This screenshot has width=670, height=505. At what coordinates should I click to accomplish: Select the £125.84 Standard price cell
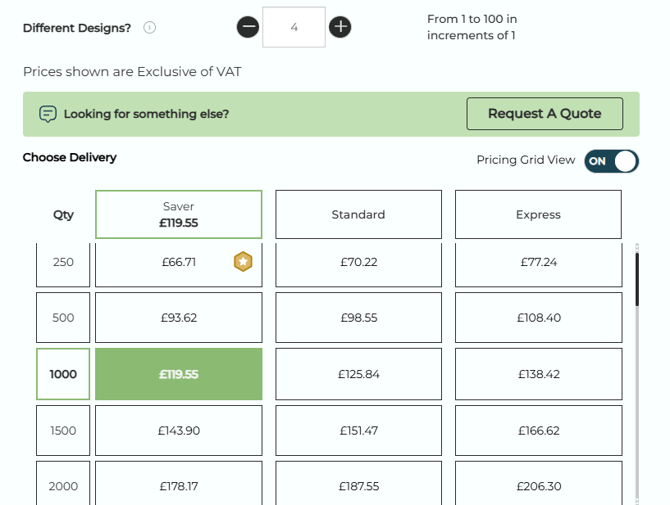[x=358, y=374]
